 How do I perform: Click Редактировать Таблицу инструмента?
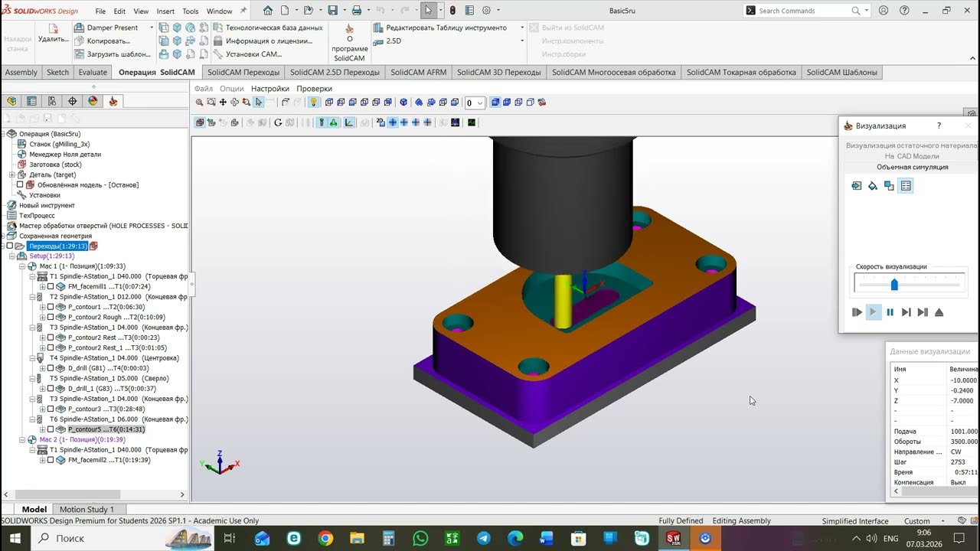(440, 28)
